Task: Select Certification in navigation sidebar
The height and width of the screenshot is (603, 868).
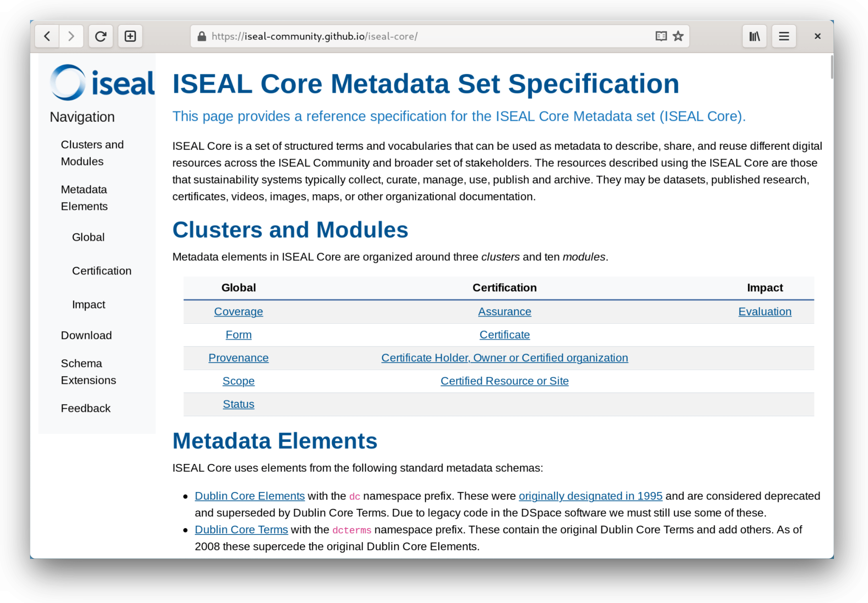Action: [102, 271]
